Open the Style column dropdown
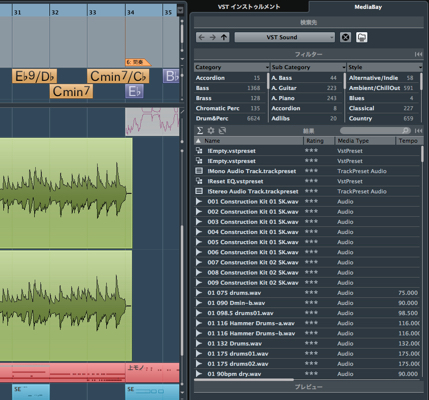 pos(420,67)
